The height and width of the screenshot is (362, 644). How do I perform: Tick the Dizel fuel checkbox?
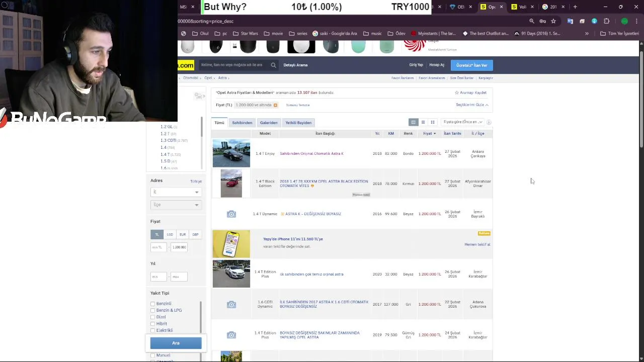click(152, 317)
